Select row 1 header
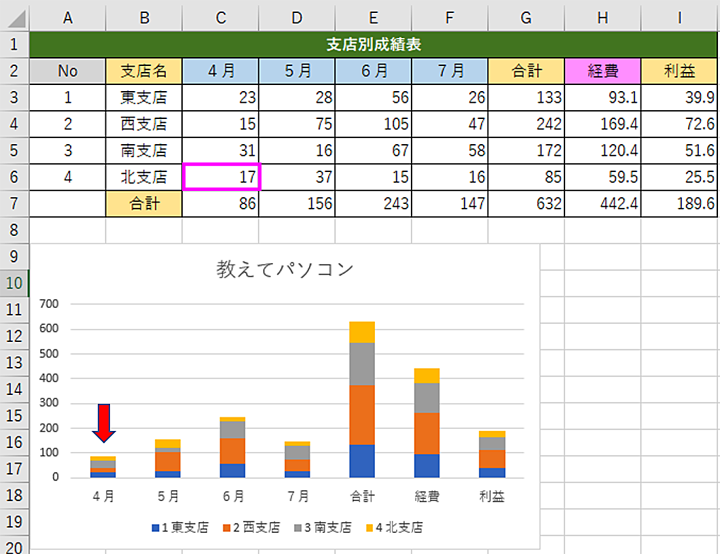This screenshot has height=554, width=720. [x=14, y=45]
